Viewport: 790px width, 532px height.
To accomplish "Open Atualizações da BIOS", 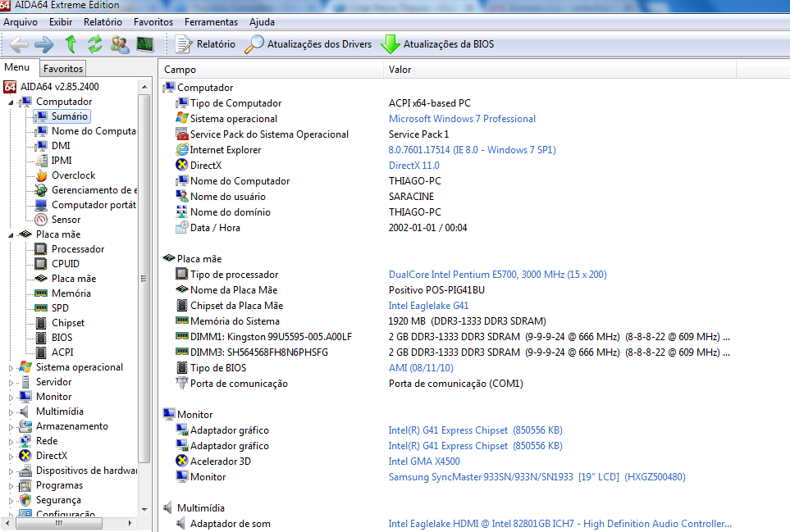I will [437, 44].
